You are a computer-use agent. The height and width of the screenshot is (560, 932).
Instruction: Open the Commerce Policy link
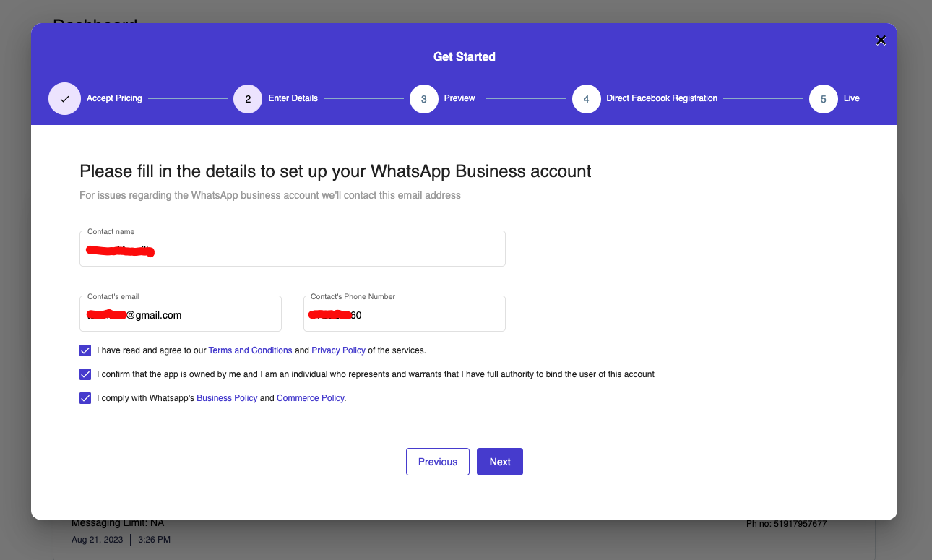pyautogui.click(x=311, y=398)
